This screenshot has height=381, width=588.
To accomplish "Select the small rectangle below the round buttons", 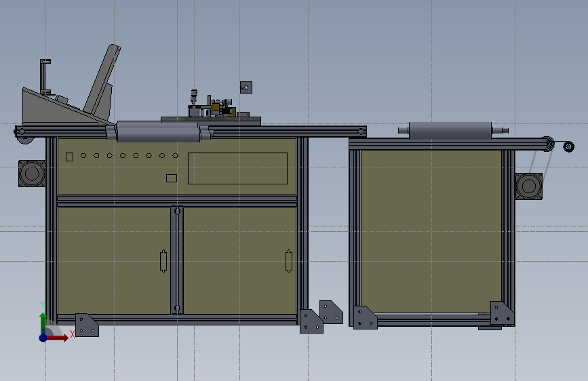I will click(x=172, y=178).
